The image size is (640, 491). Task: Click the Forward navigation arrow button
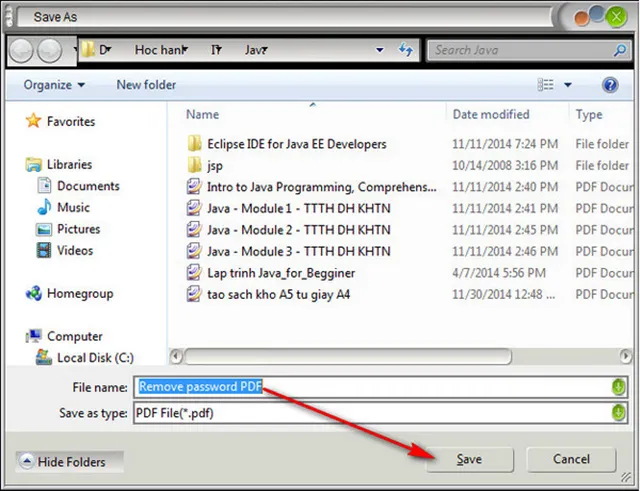(50, 51)
